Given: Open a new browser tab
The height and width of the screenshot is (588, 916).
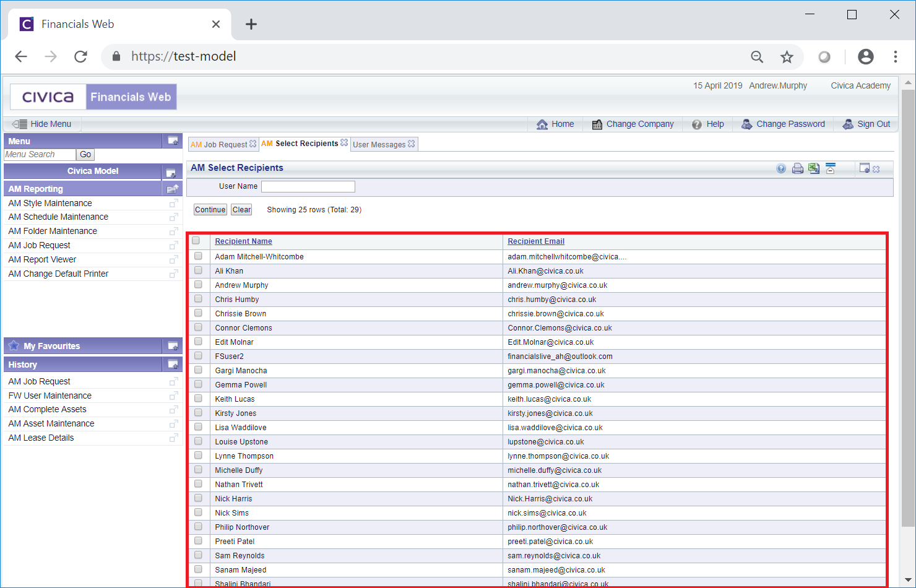Looking at the screenshot, I should pos(251,24).
